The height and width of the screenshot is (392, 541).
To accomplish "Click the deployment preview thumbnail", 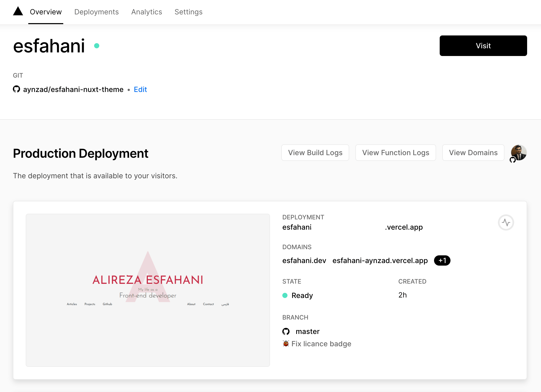I will [148, 290].
